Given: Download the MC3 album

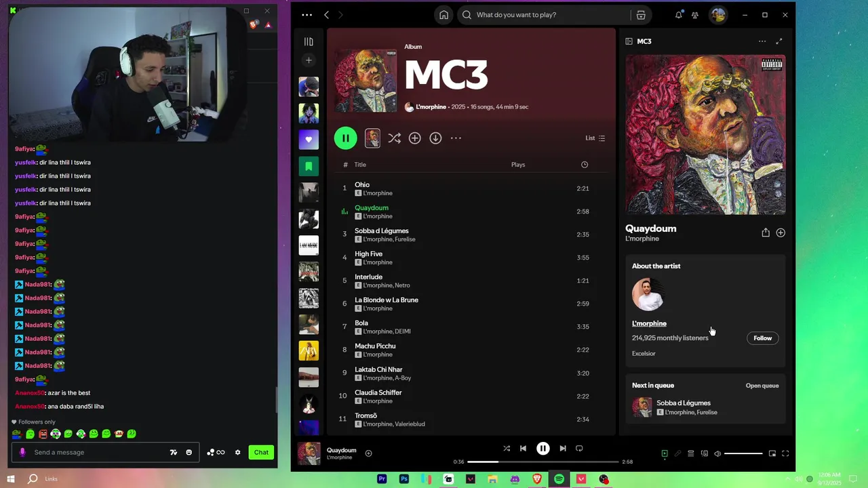Looking at the screenshot, I should coord(435,138).
